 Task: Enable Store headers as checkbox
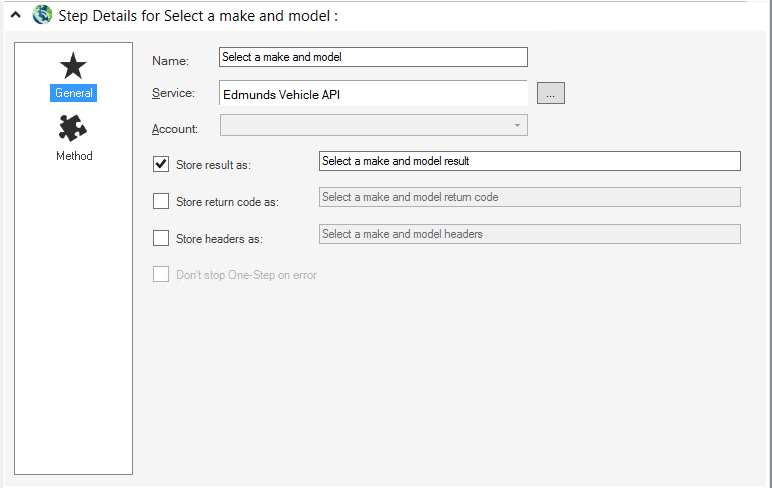pos(161,238)
